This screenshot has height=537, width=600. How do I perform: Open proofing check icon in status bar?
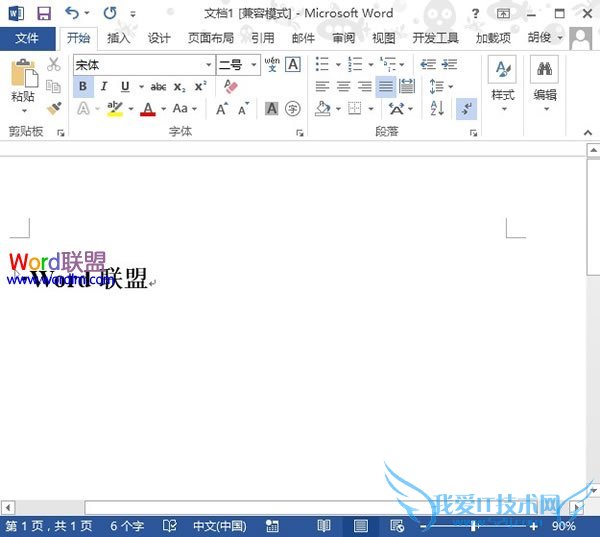click(170, 526)
